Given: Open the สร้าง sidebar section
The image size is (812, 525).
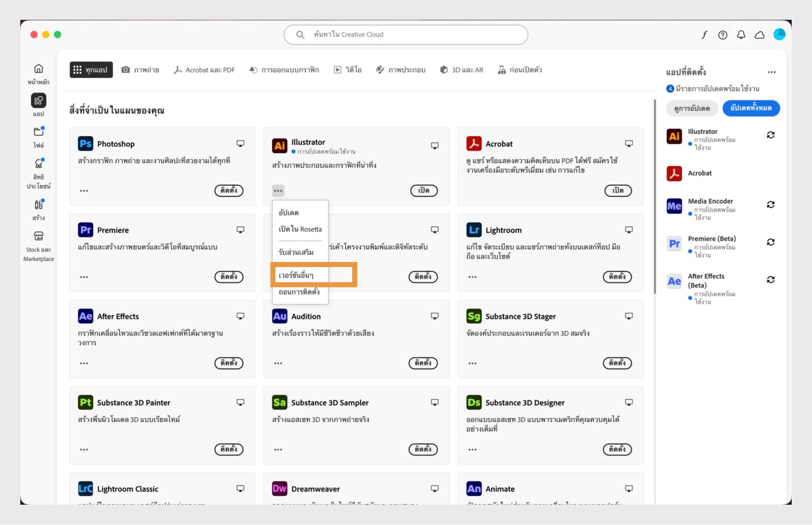Looking at the screenshot, I should [39, 205].
